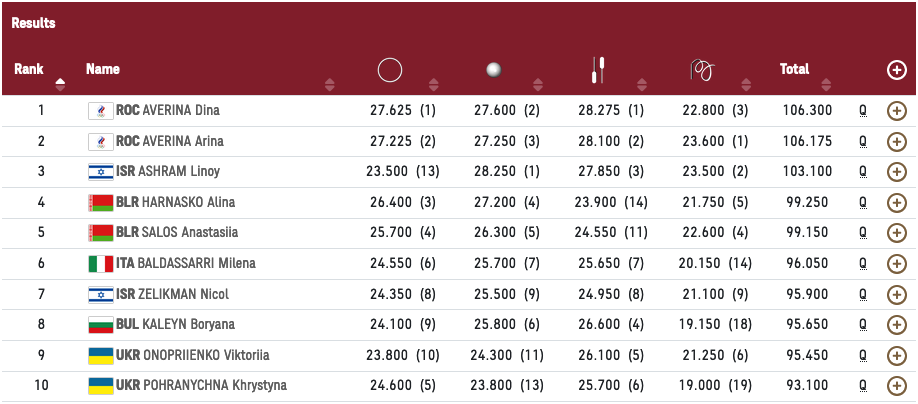Sort results by Name column arrows
Viewport: 918px width, 404px height.
click(330, 84)
